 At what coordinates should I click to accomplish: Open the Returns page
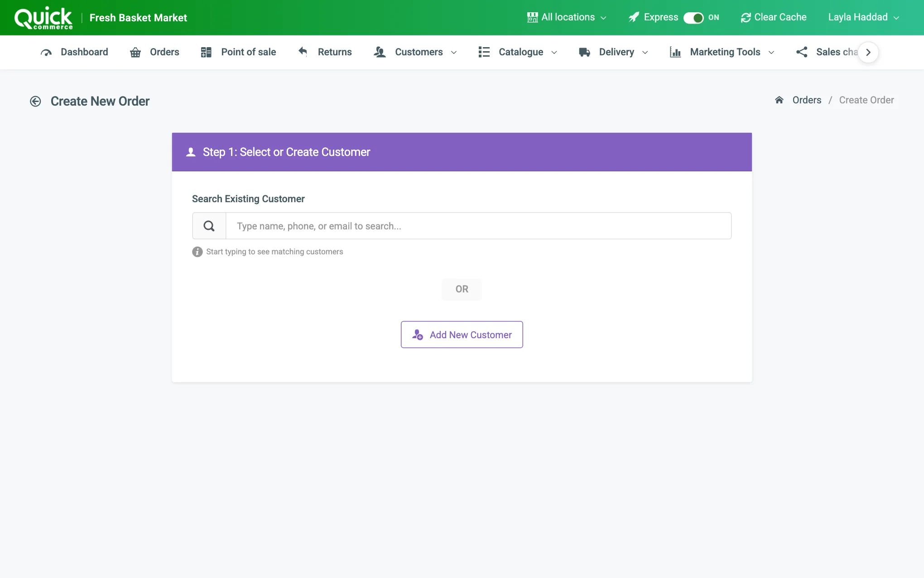325,52
